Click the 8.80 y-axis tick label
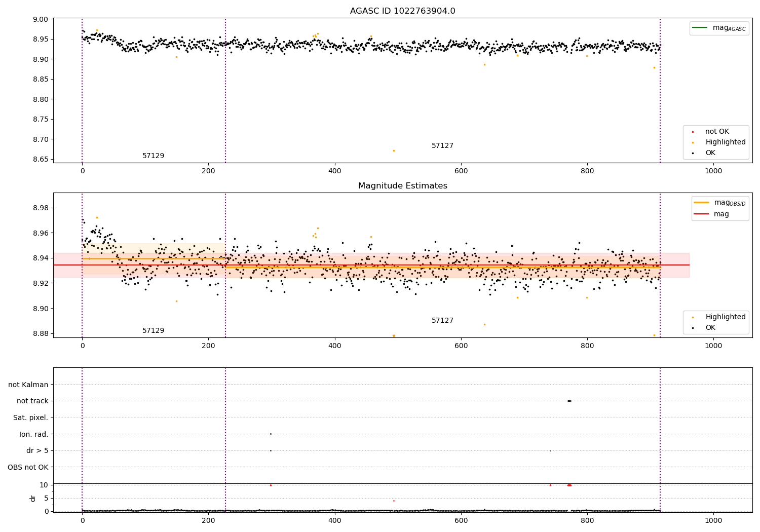 (41, 100)
